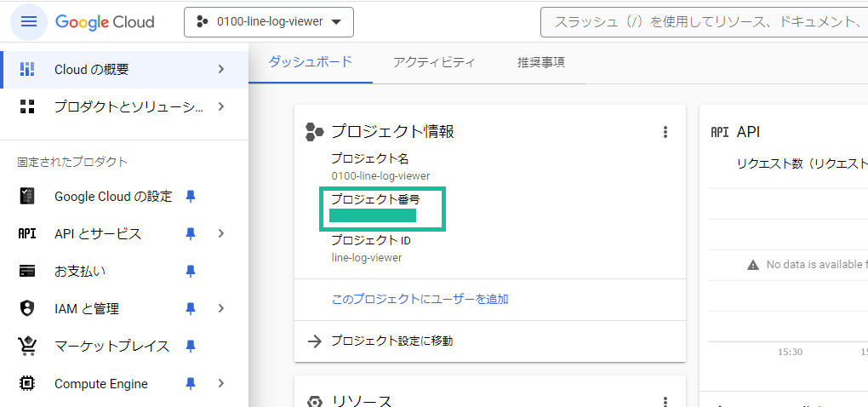
Task: Expand the Compute Engine submenu chevron
Action: tap(221, 383)
